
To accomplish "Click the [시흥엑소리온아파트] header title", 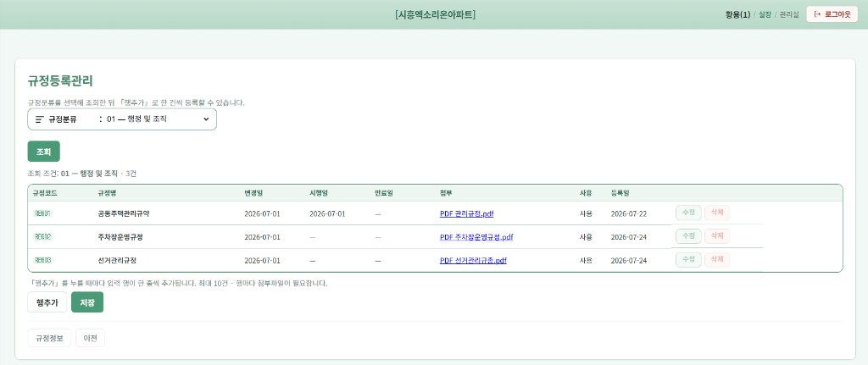I will coord(435,15).
